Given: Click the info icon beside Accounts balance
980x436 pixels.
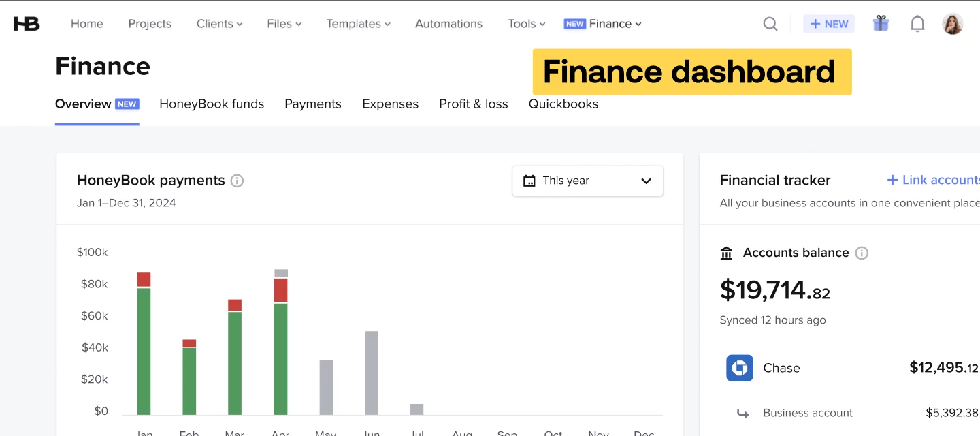Looking at the screenshot, I should click(862, 253).
